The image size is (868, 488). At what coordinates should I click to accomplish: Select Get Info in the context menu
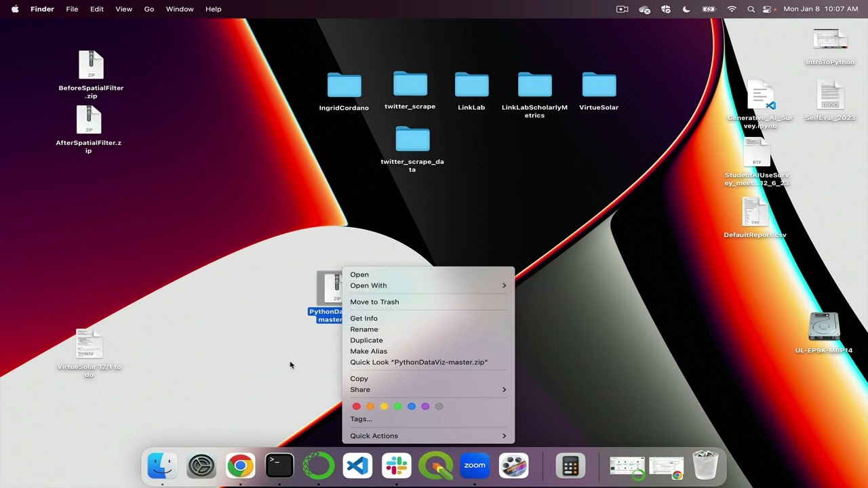point(363,319)
